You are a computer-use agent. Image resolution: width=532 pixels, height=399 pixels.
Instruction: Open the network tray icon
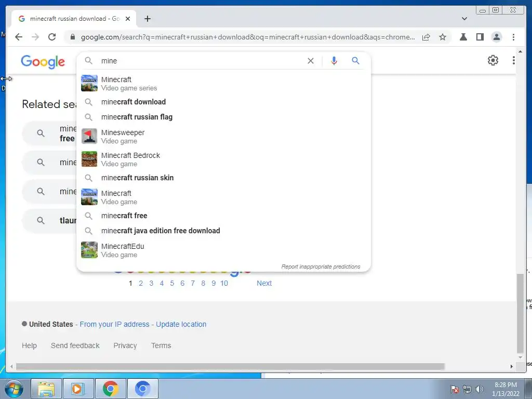(467, 389)
